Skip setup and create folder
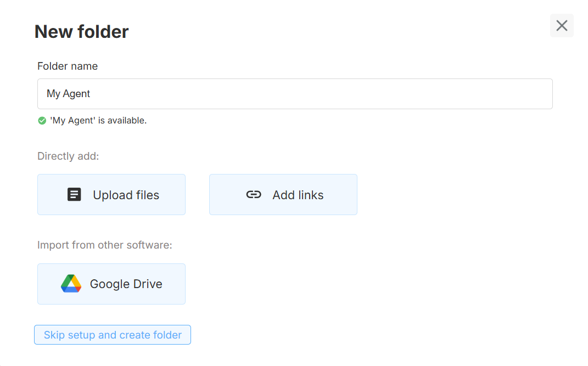This screenshot has width=588, height=366. point(113,335)
